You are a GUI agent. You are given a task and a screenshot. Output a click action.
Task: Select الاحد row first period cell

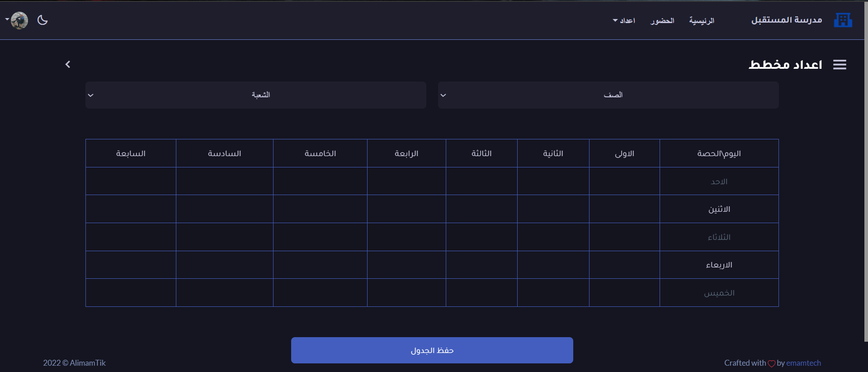624,181
